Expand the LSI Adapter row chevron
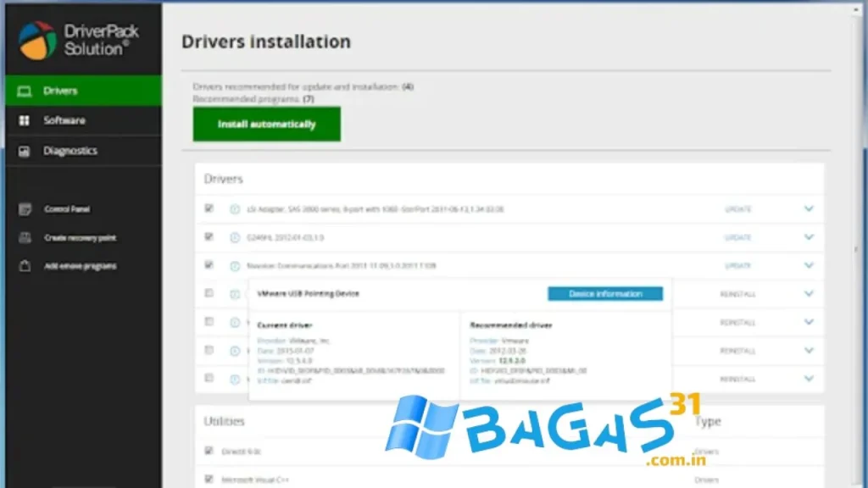Screen dimensions: 868x488 coord(809,208)
